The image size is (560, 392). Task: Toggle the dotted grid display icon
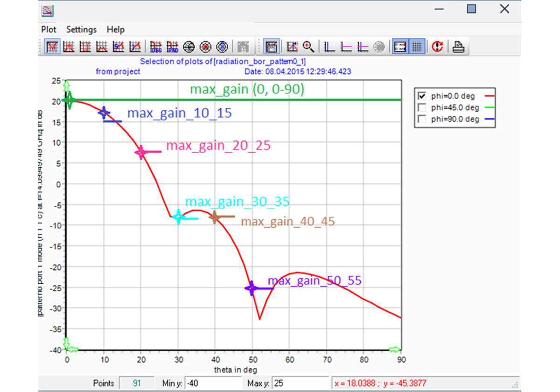click(417, 47)
